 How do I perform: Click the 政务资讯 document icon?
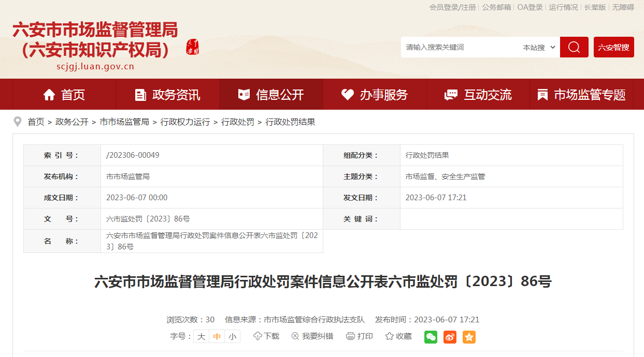pyautogui.click(x=140, y=95)
